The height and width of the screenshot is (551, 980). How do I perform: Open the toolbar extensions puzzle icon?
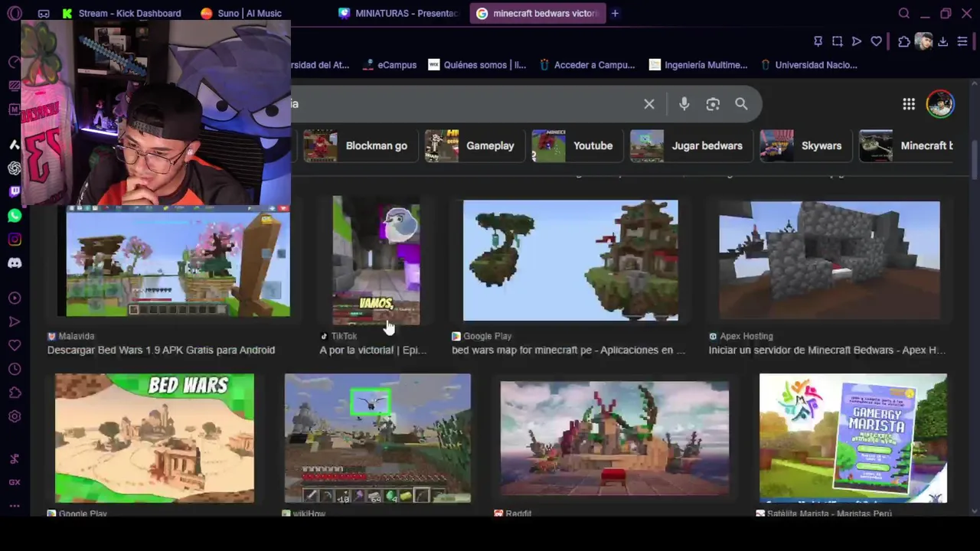(x=904, y=41)
